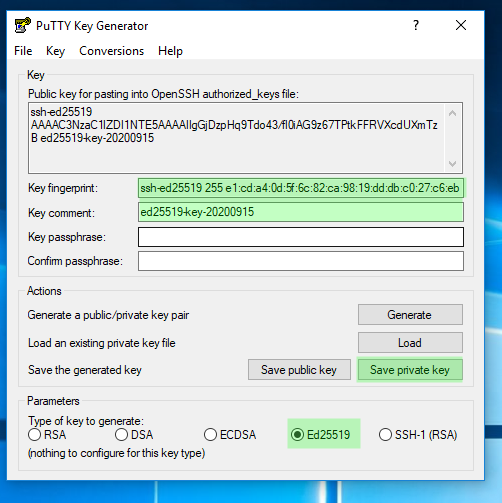The image size is (502, 503).
Task: Select the SSH-1 (RSA) key type radio button
Action: click(x=418, y=435)
